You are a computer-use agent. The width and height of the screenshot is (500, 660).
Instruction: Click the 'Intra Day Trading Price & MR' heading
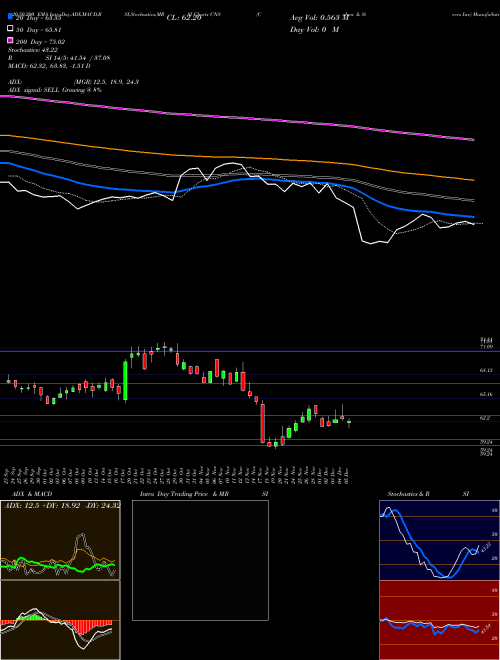coord(184,494)
